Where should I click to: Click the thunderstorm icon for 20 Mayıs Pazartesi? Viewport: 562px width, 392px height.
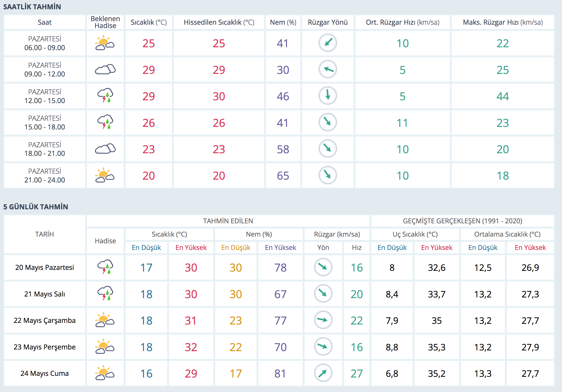105,267
